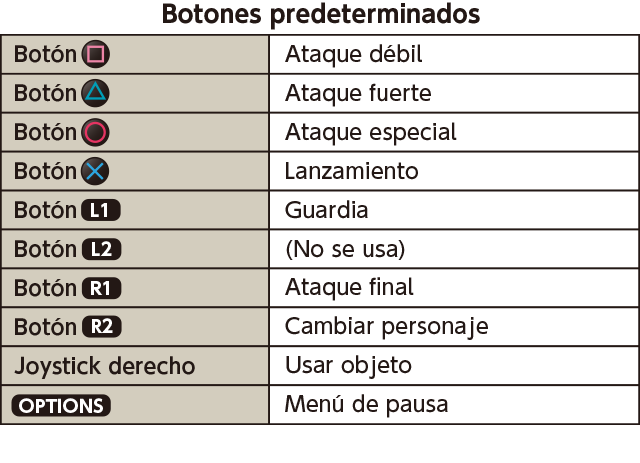Click the Lanzamiento action text
The width and height of the screenshot is (640, 463).
click(x=351, y=171)
